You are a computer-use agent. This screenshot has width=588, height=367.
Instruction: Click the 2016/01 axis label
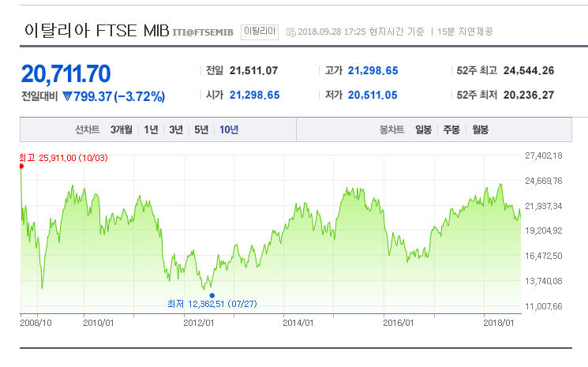[x=399, y=323]
